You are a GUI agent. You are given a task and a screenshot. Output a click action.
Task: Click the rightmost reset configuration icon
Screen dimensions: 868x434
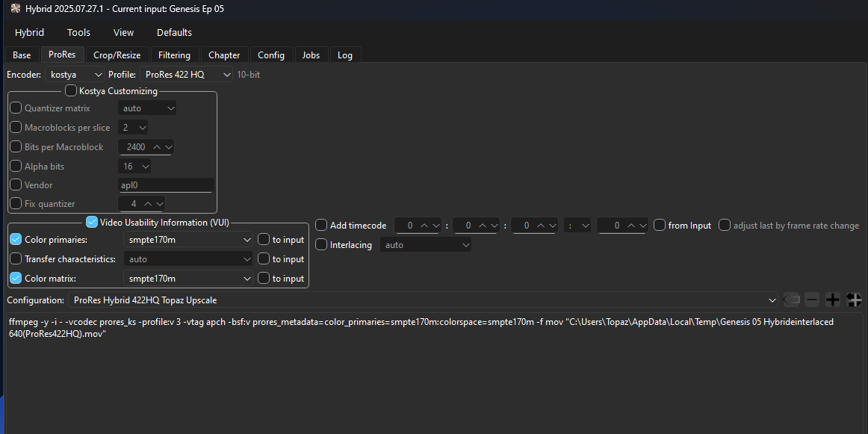[x=855, y=300]
